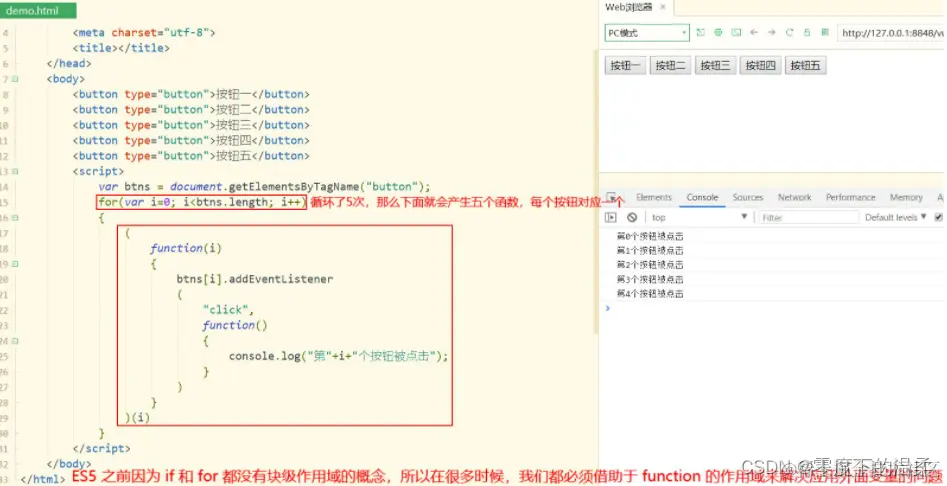Click the "click" string in code
This screenshot has height=486, width=947.
click(x=228, y=310)
